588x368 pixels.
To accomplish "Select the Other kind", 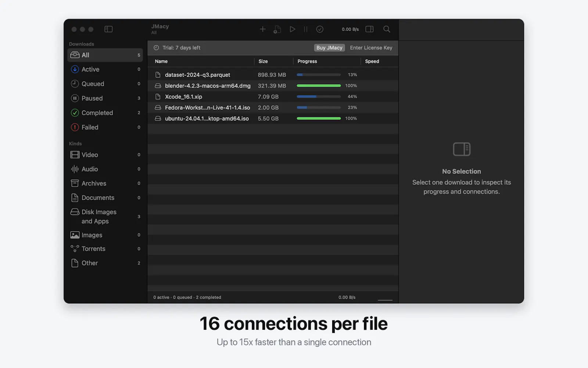I will (x=105, y=263).
